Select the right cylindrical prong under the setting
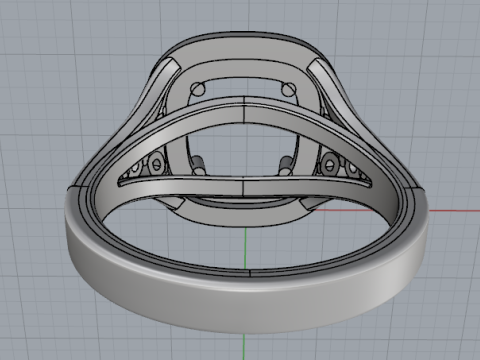Screen dimensions: 480x360 coord(286,165)
